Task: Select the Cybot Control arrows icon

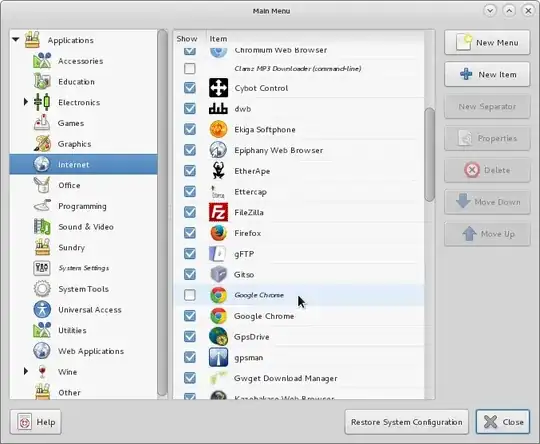Action: pos(218,88)
